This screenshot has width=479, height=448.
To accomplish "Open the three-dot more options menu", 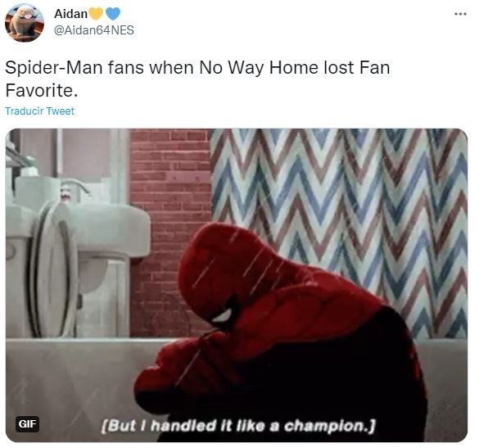I will (460, 14).
